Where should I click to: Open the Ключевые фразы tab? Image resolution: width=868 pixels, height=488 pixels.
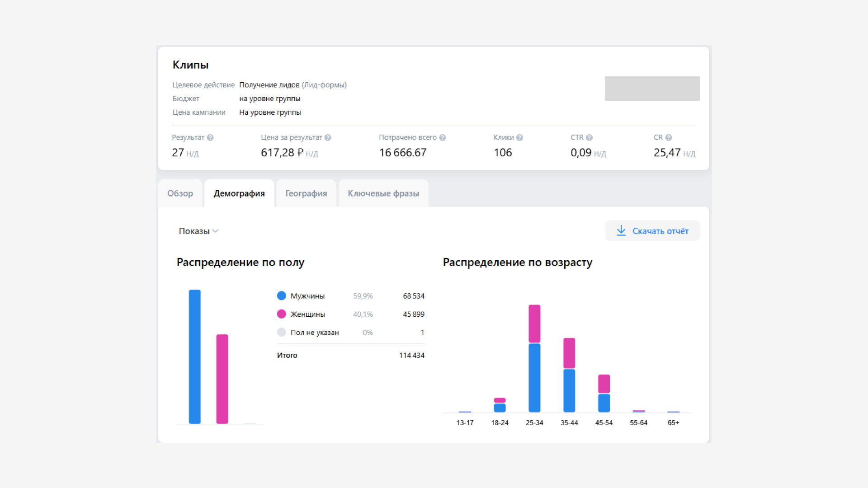coord(383,193)
